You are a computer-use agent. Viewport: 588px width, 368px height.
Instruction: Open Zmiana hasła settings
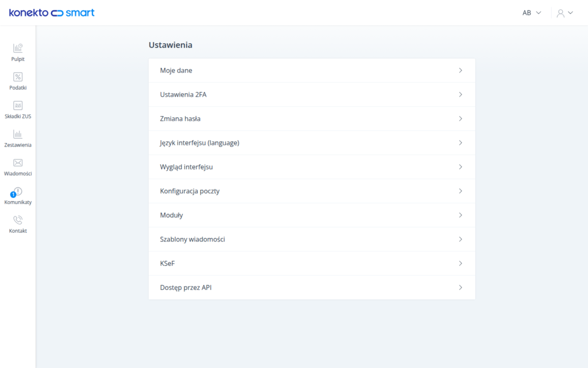(x=312, y=118)
